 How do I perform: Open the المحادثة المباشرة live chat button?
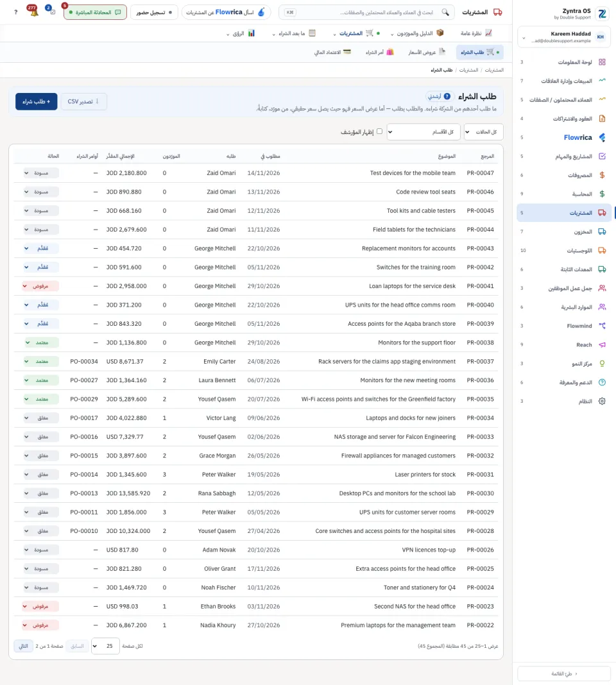[95, 12]
